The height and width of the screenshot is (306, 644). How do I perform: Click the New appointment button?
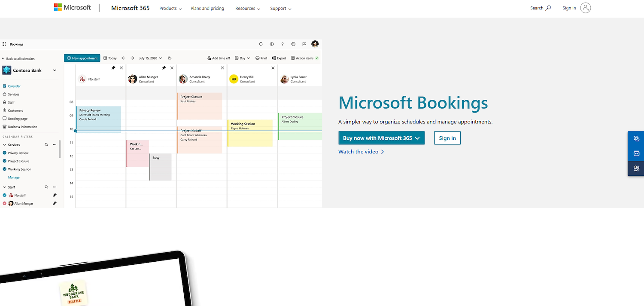pos(82,58)
